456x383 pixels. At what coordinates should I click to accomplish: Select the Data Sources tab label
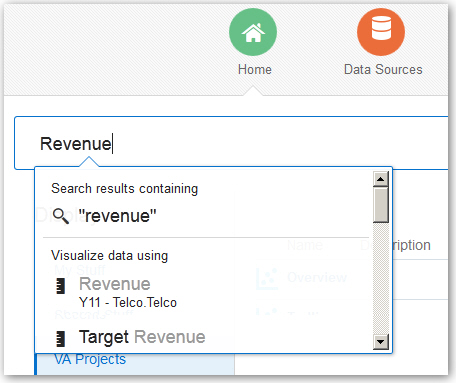coord(383,70)
